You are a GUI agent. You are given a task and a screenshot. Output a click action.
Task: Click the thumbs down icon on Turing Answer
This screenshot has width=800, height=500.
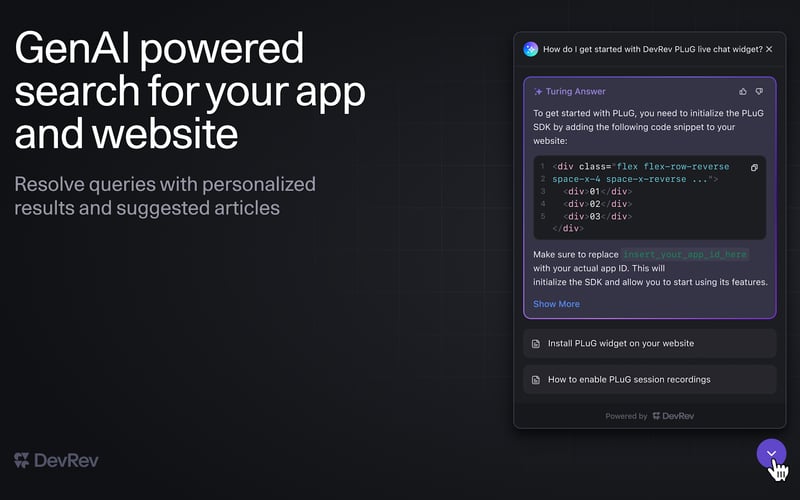click(759, 91)
